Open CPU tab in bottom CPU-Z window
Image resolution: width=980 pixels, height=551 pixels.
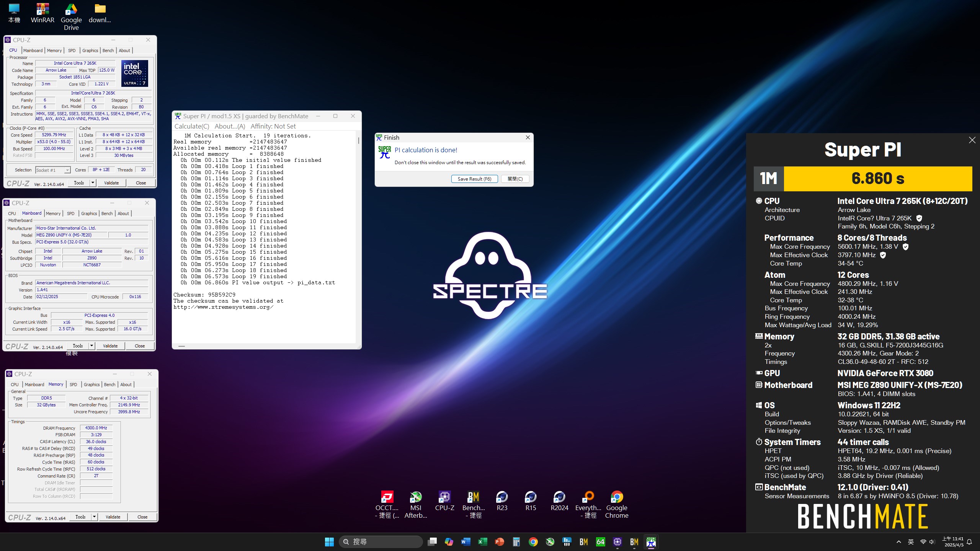pos(15,385)
